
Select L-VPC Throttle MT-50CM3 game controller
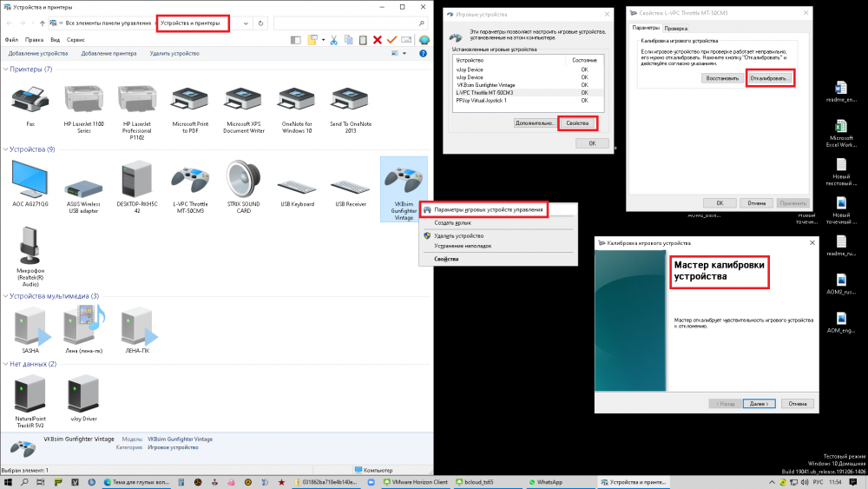coord(190,188)
